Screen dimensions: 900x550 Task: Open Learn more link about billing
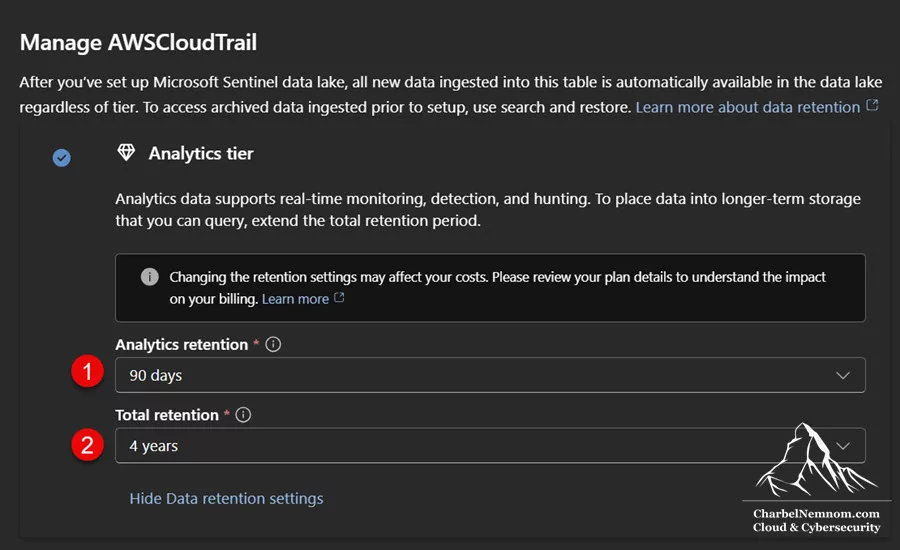pyautogui.click(x=295, y=299)
